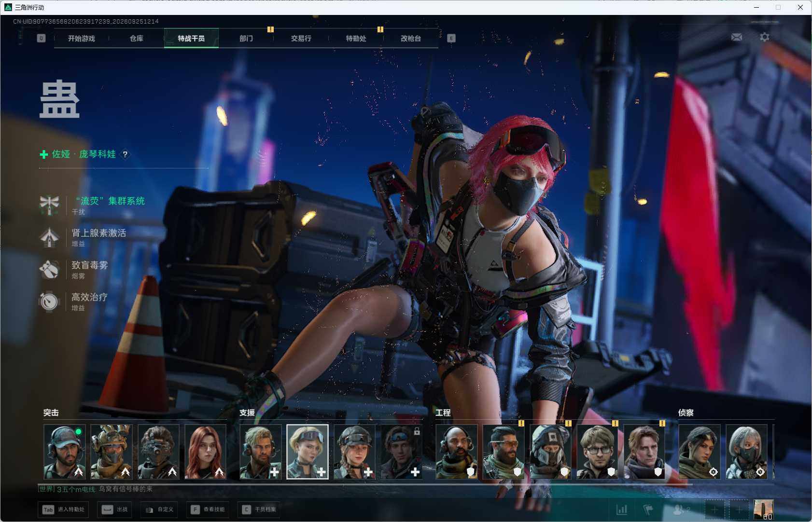This screenshot has height=522, width=812.
Task: Click the 出战 deploy button
Action: click(115, 509)
